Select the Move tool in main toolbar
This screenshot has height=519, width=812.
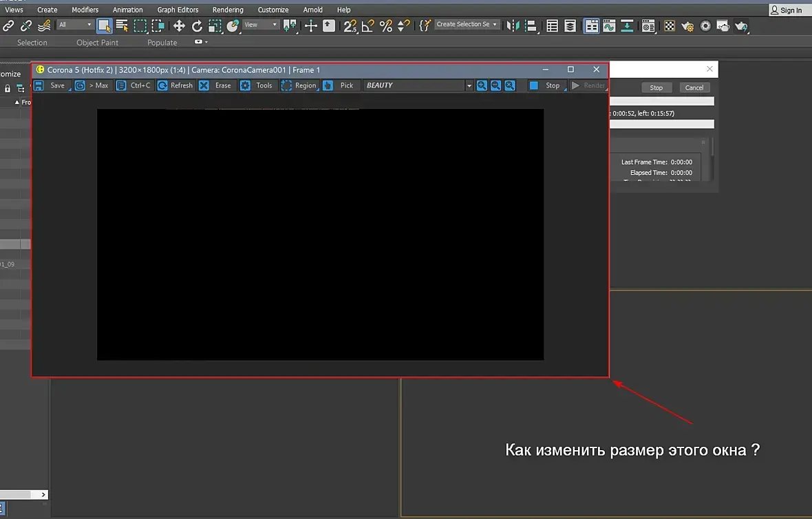pyautogui.click(x=179, y=25)
